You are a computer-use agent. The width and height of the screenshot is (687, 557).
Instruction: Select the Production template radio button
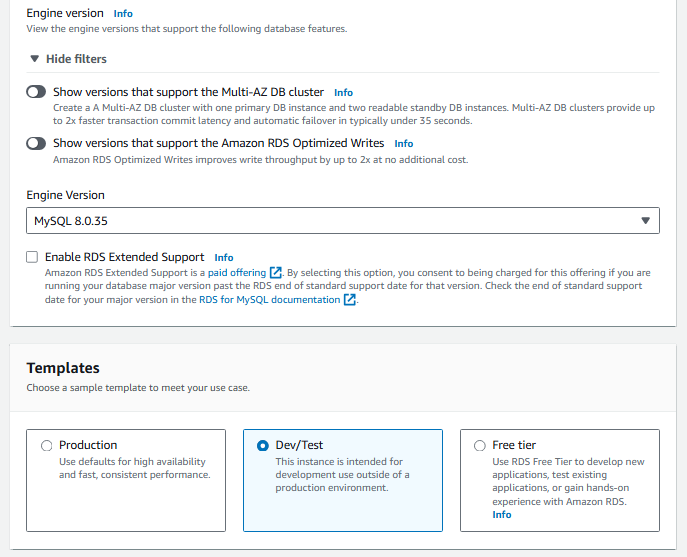(x=46, y=446)
